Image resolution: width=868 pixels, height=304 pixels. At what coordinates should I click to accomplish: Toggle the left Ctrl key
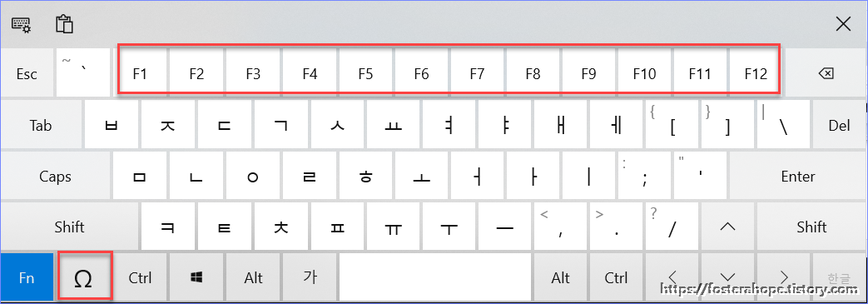click(140, 277)
